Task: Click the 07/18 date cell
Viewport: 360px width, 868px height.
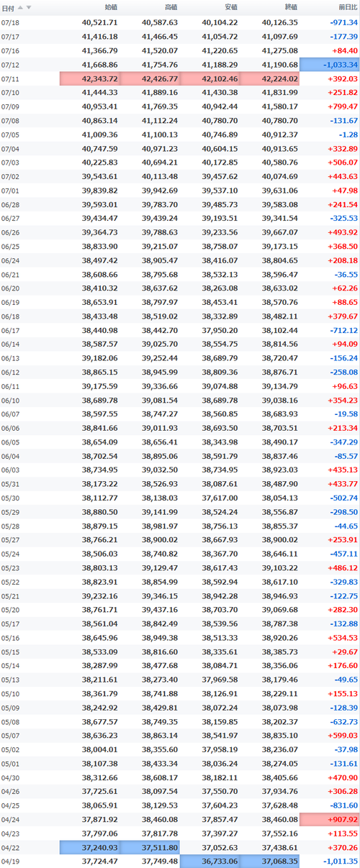Action: pyautogui.click(x=11, y=23)
